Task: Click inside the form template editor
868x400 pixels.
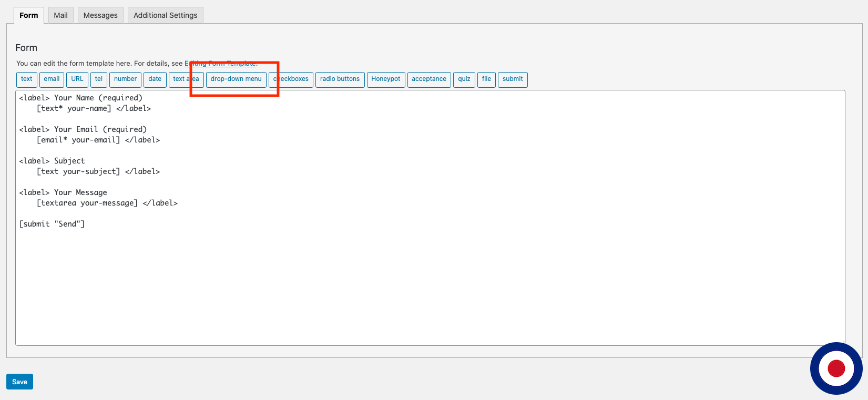Action: [430, 218]
